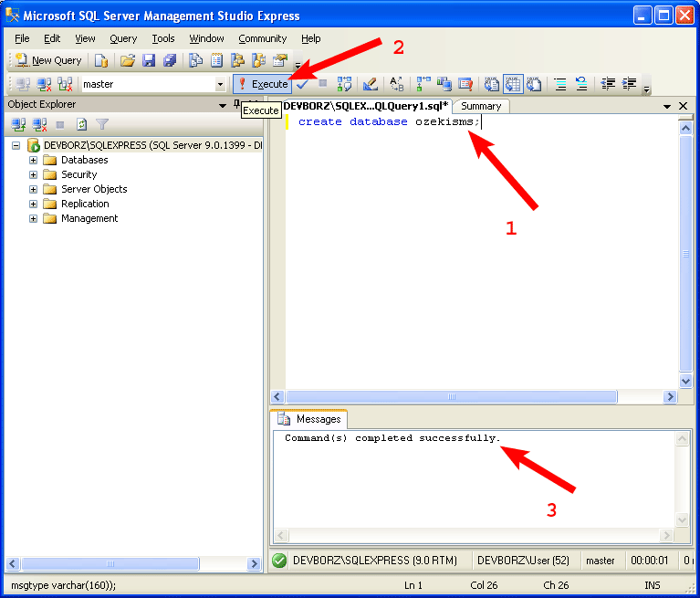Select the SQLQuery1.sql tab
The image size is (700, 598).
(366, 106)
